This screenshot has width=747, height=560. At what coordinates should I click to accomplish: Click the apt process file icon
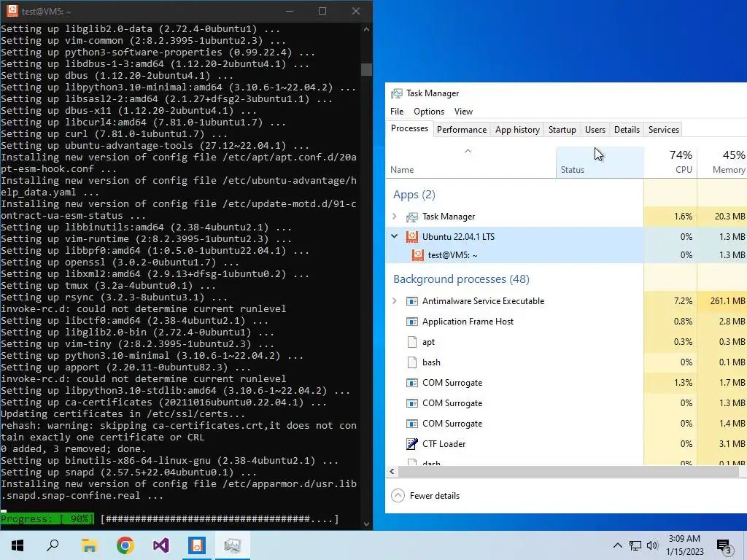point(412,342)
